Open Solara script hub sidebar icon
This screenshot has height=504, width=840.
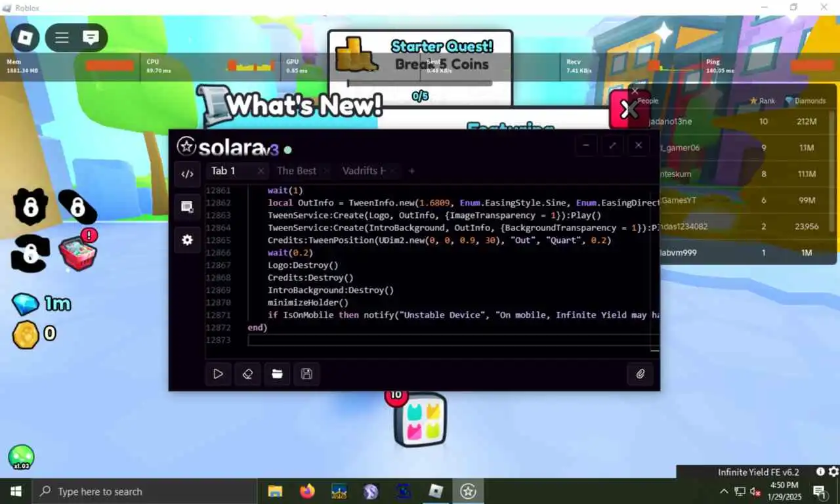pyautogui.click(x=187, y=207)
